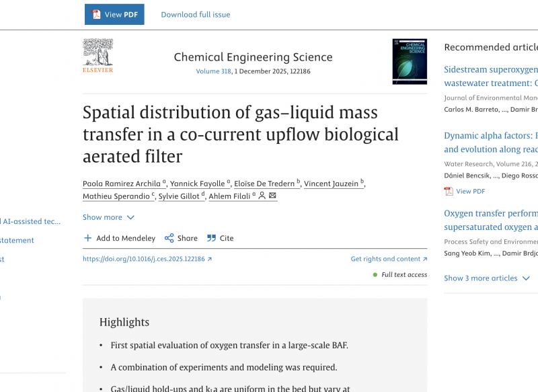Click the Cite quotation marks icon
Screen dimensions: 538x392
(x=211, y=238)
